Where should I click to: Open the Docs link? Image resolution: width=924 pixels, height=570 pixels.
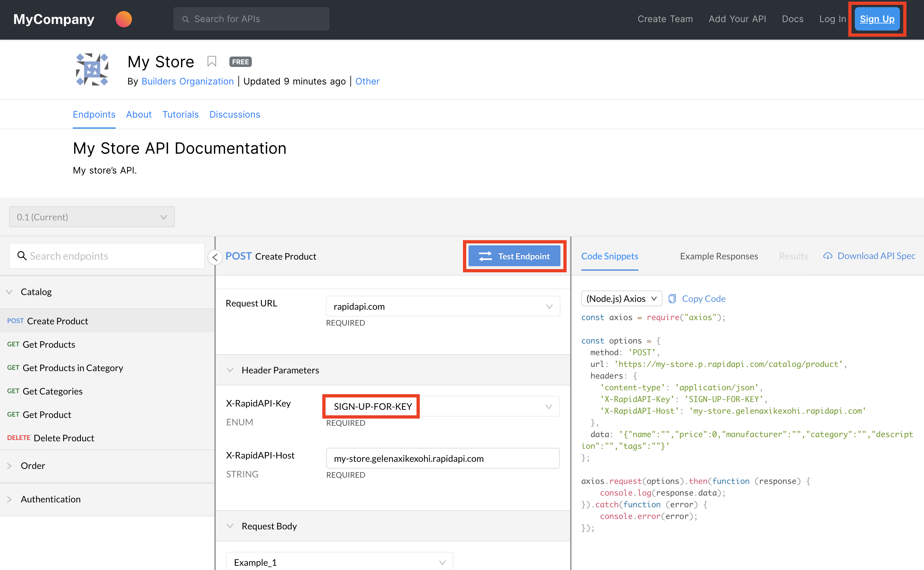point(792,19)
